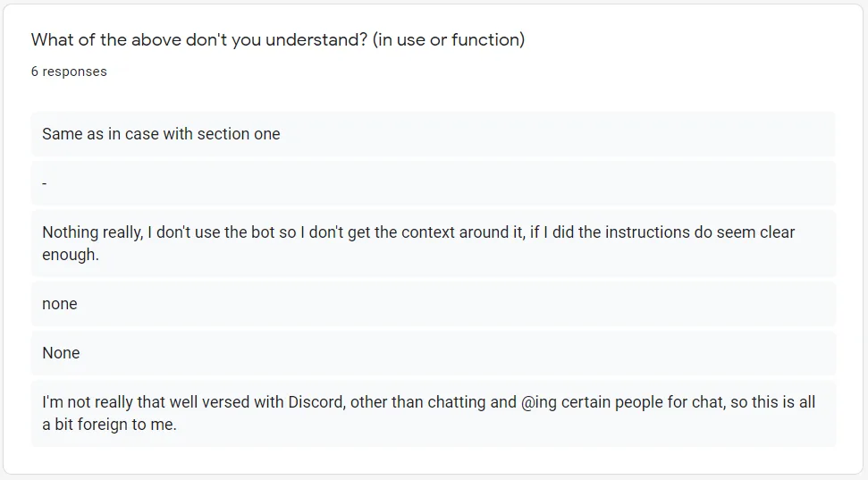Click the word 'enough.' in the third response

71,255
